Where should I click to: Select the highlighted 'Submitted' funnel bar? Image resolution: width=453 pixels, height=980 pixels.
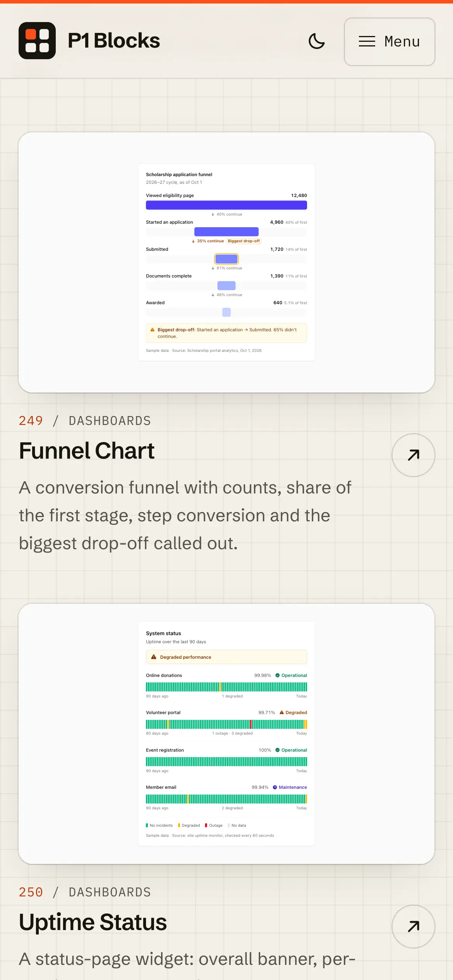(226, 259)
